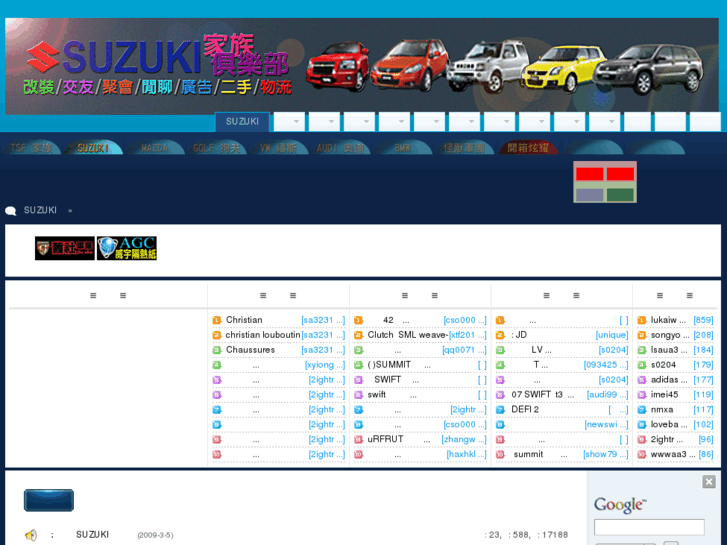This screenshot has width=727, height=545.
Task: Open the uRFRUT thread title
Action: click(x=385, y=439)
